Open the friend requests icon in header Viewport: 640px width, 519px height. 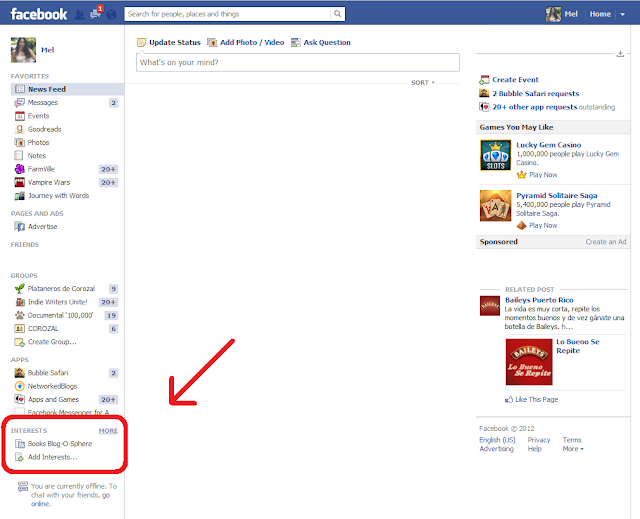click(x=80, y=15)
